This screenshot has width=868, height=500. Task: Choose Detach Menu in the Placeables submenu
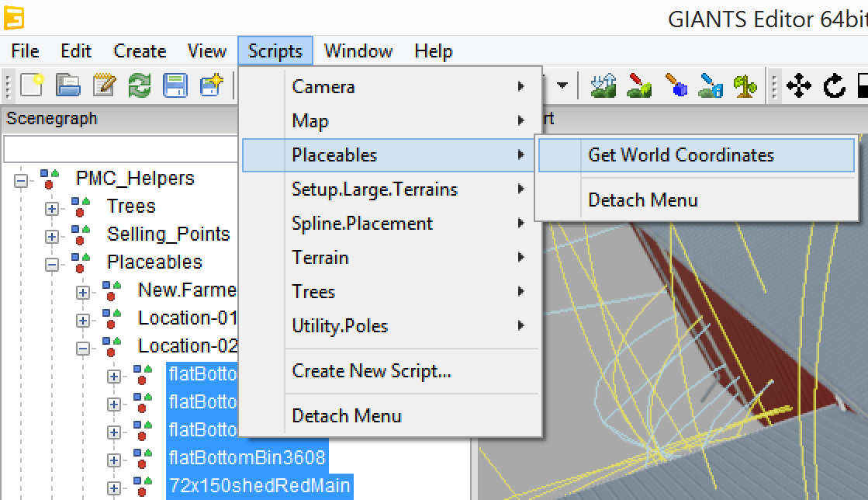(x=697, y=200)
